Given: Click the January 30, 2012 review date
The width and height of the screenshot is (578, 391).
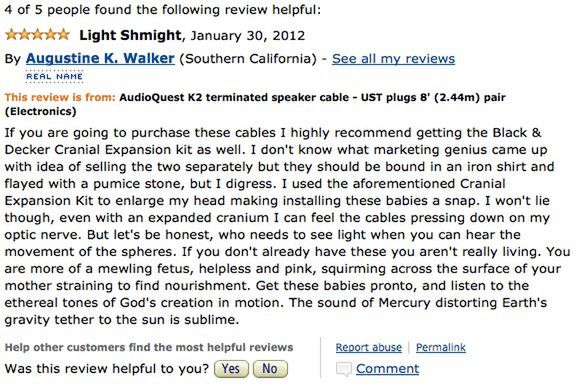Looking at the screenshot, I should (248, 36).
